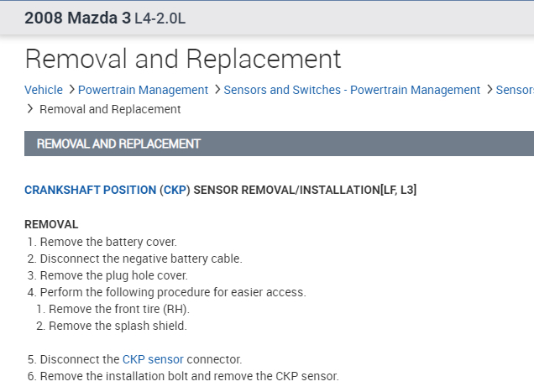Click the chevron after Powertrain Management breadcrumb
Screen dimensions: 534x392
coord(217,90)
